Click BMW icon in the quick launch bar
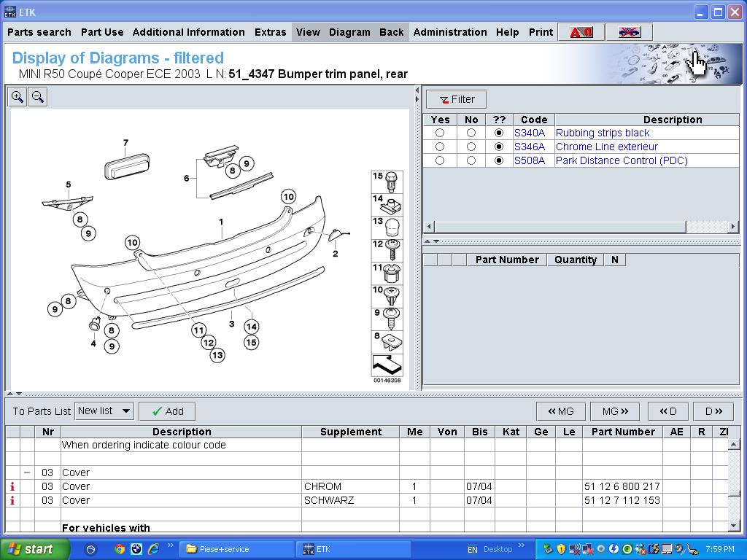The width and height of the screenshot is (747, 560). point(136,549)
